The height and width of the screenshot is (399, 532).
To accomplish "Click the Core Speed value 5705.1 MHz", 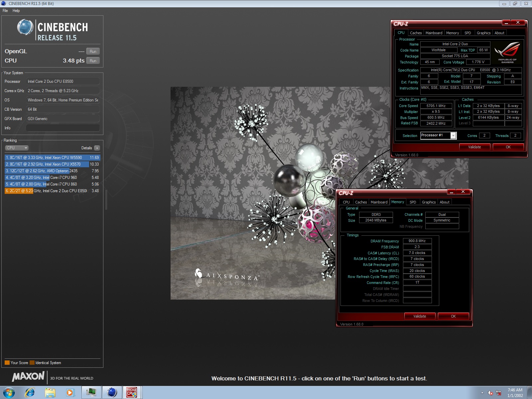I will [x=436, y=106].
